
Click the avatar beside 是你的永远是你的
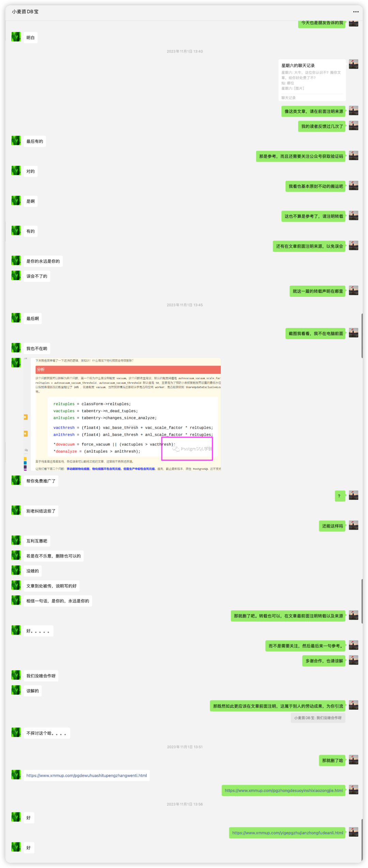click(16, 261)
